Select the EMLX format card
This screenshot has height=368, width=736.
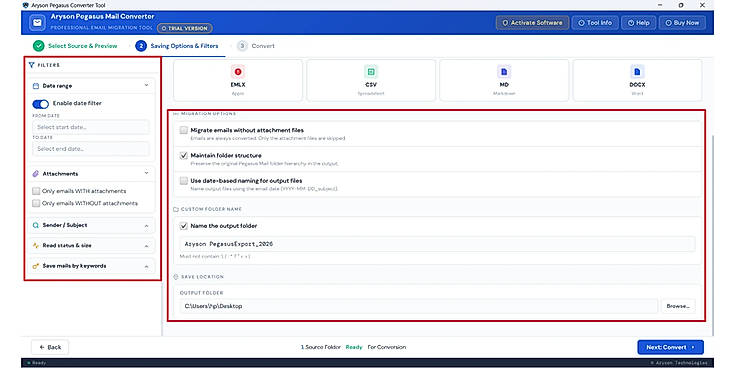(x=238, y=80)
